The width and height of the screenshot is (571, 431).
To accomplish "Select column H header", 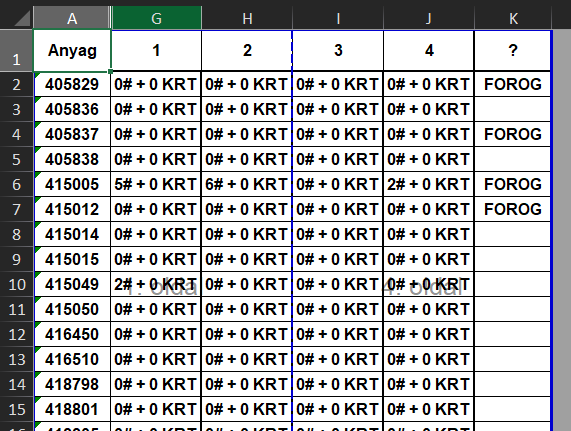I will (247, 18).
